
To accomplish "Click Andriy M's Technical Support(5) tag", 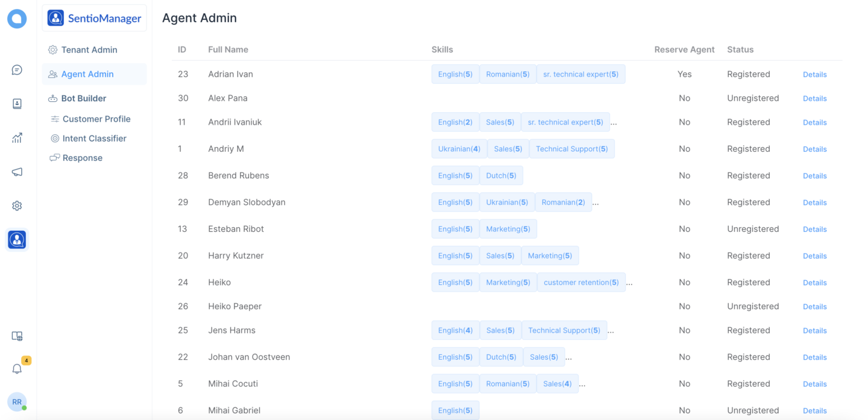I will [x=571, y=149].
